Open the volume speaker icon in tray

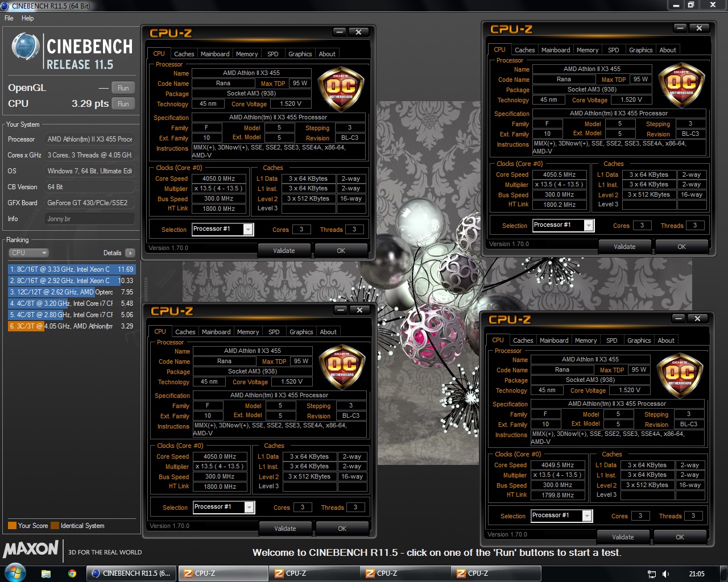tap(666, 574)
